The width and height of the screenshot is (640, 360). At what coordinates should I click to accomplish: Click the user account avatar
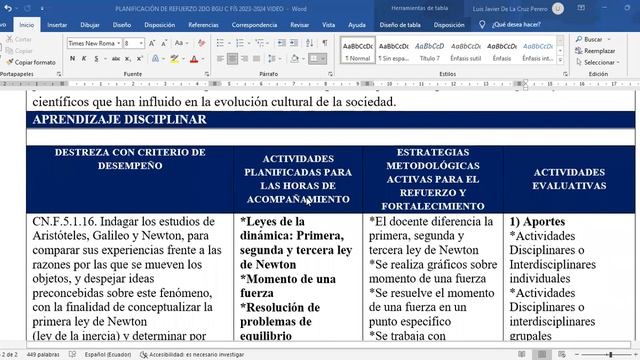(558, 9)
